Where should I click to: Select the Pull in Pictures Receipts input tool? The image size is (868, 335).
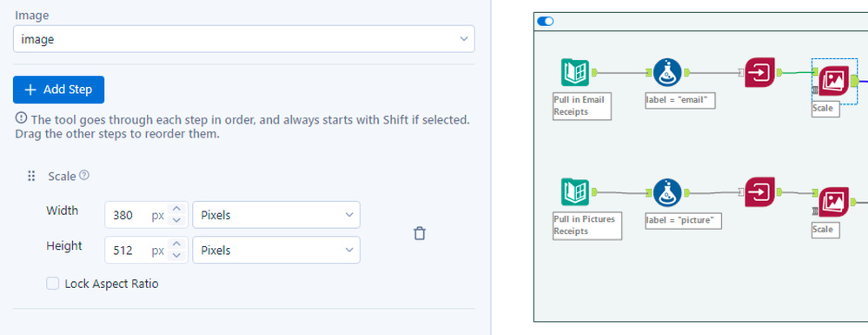(574, 192)
